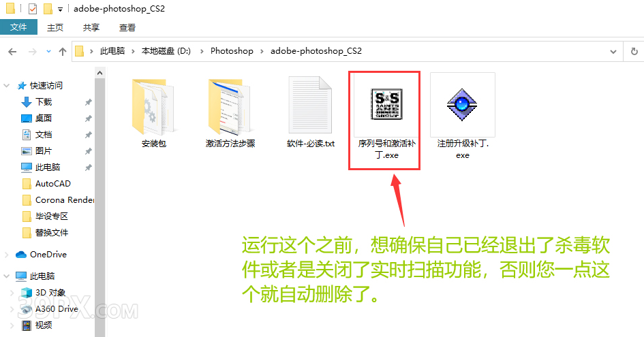Select the 软件-必读.txt file icon

pos(310,105)
